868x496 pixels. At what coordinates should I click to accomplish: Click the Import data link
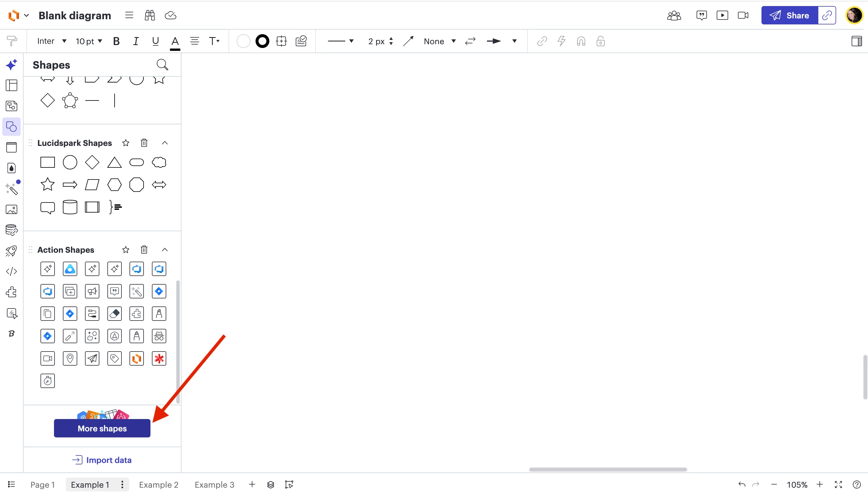[102, 460]
